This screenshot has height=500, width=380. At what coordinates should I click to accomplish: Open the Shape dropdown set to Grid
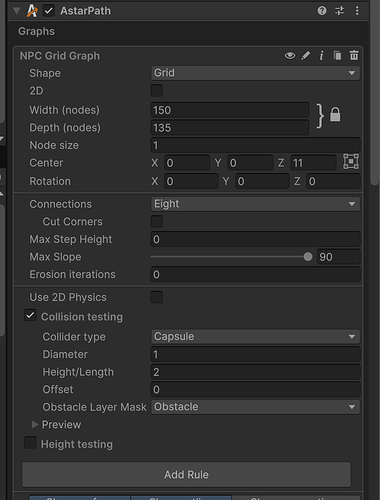(x=255, y=73)
